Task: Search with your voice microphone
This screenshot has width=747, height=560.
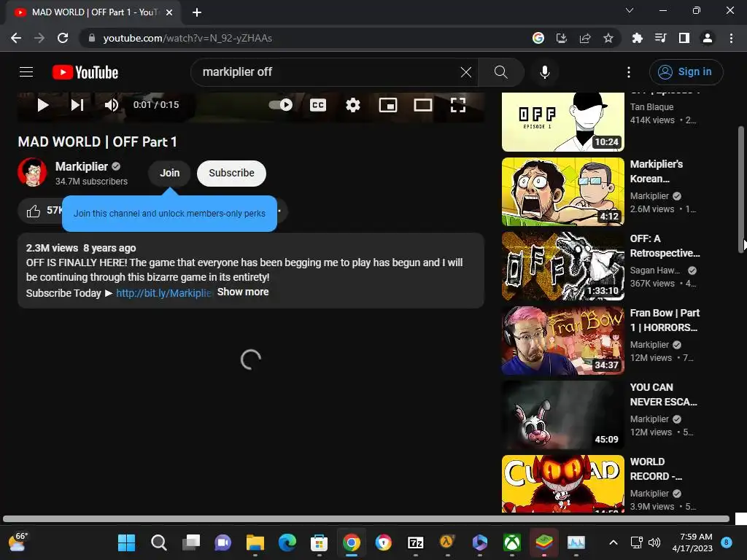Action: point(545,72)
